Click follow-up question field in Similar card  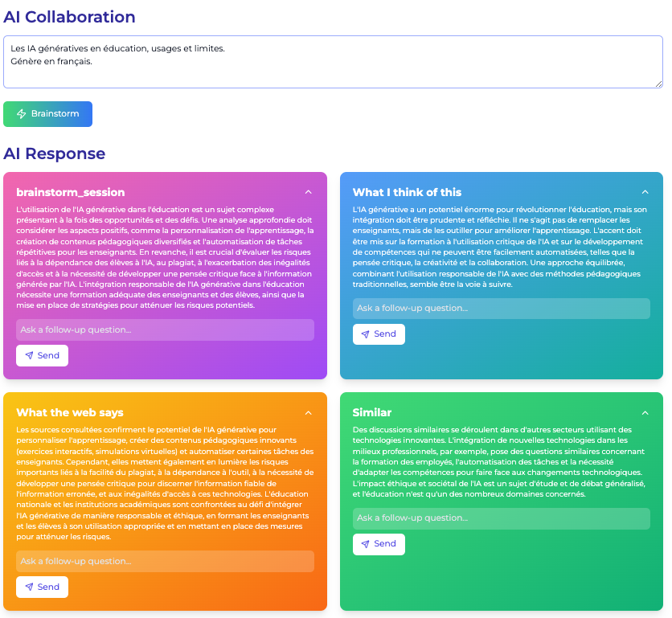pos(501,518)
